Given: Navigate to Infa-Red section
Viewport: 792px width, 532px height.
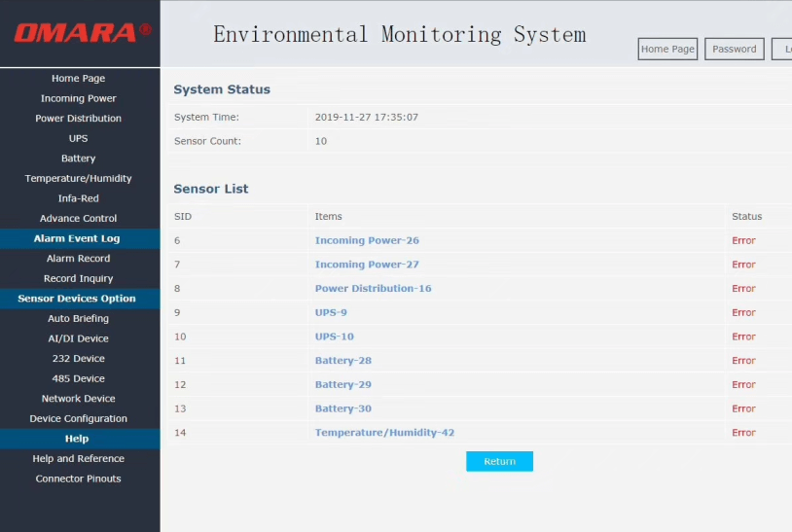Looking at the screenshot, I should [79, 198].
